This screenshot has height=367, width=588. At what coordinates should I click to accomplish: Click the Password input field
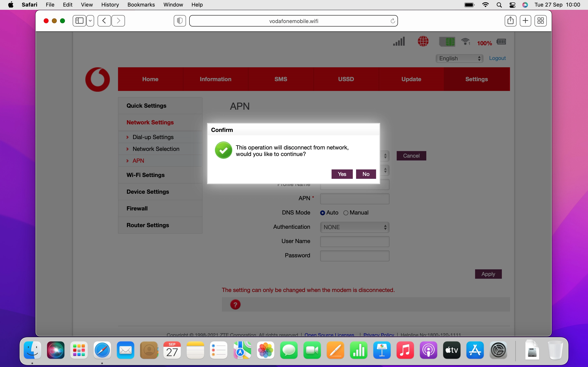pyautogui.click(x=354, y=256)
